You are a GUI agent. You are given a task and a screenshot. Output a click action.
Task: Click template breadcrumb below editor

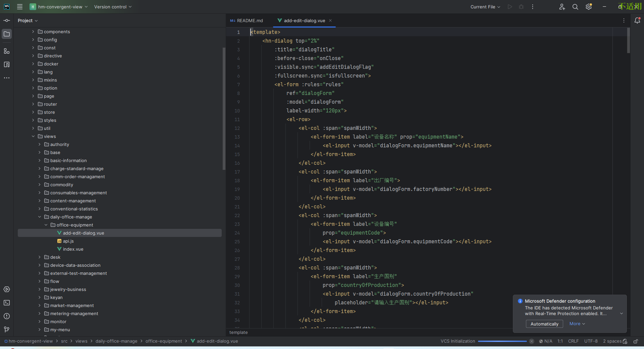pos(238,332)
